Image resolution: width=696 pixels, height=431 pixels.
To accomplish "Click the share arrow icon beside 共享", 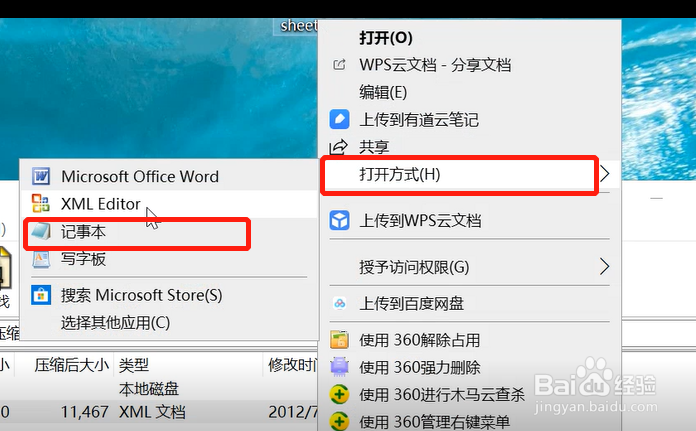I will tap(338, 147).
